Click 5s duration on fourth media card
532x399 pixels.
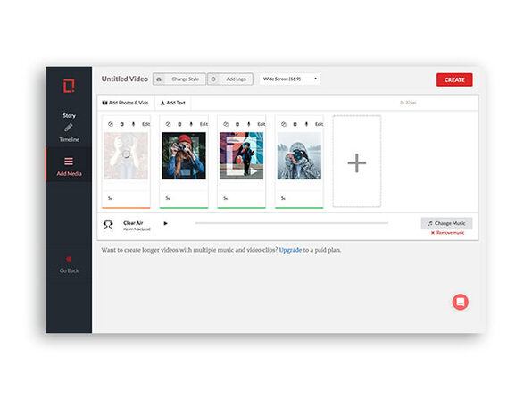pyautogui.click(x=283, y=198)
